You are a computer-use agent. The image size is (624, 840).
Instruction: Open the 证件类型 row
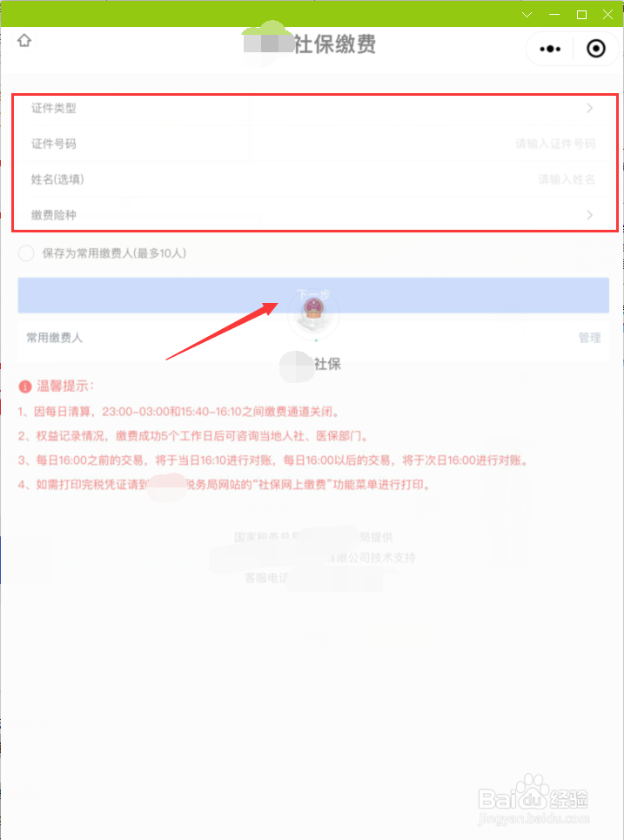(x=315, y=108)
